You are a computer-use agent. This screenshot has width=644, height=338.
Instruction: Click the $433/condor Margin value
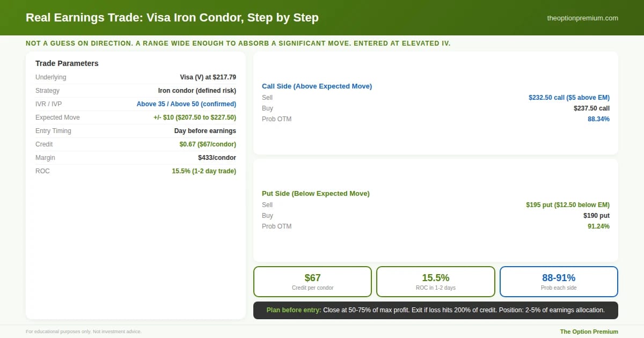click(217, 158)
